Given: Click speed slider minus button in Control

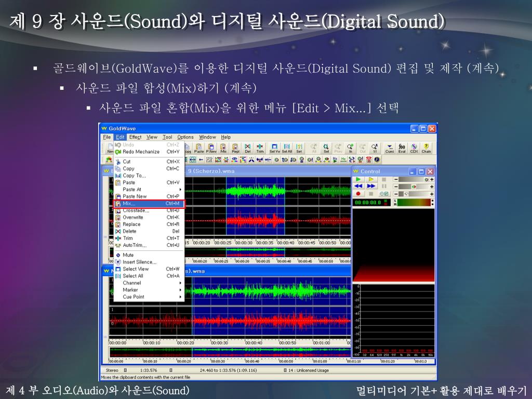Looking at the screenshot, I should click(395, 194).
